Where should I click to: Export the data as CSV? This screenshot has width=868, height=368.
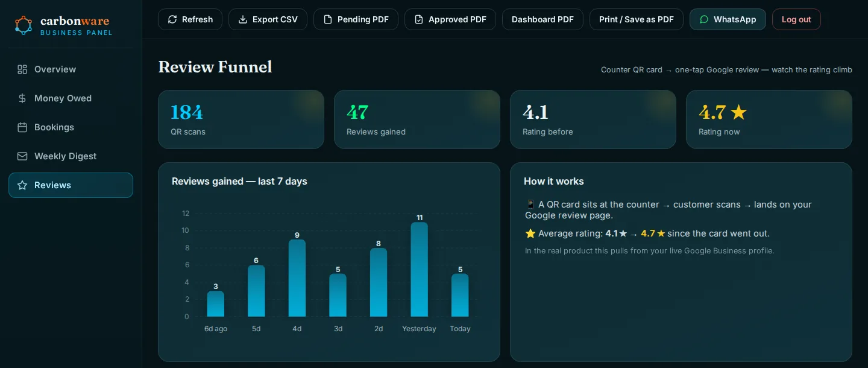click(x=268, y=19)
